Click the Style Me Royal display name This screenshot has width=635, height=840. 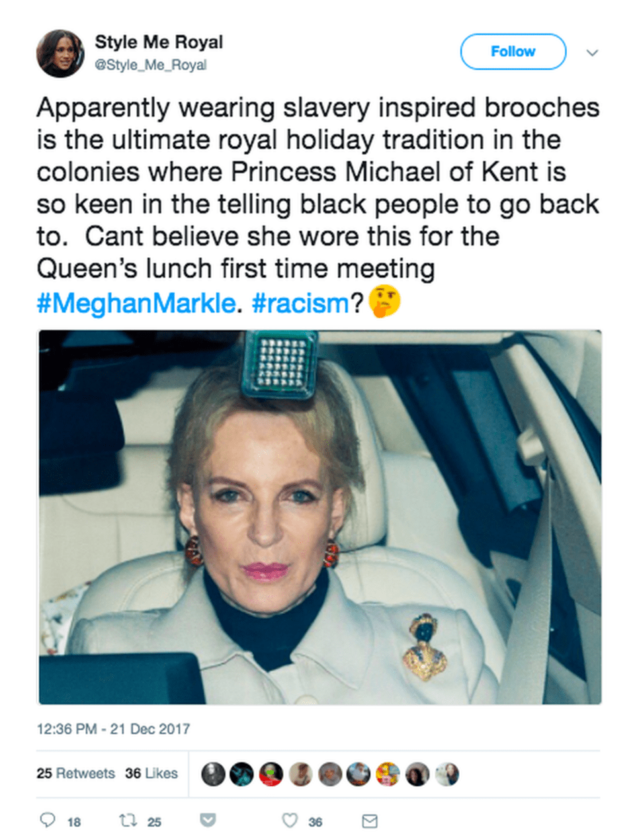159,42
